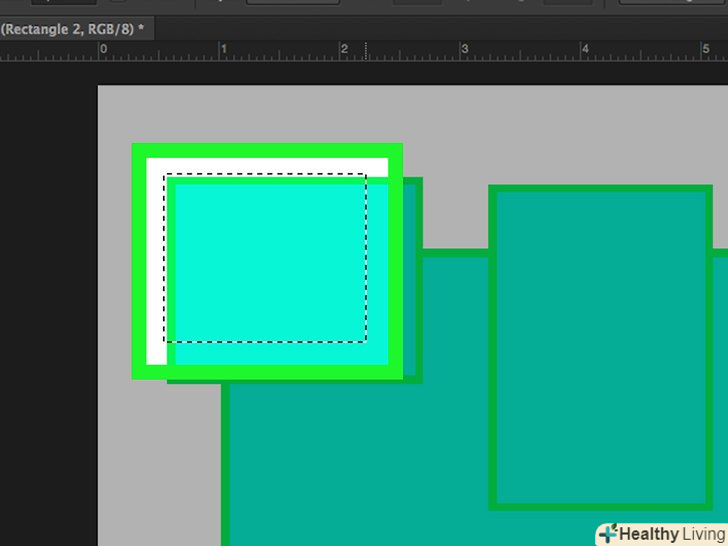Click the 3 mark on horizontal ruler
The image size is (728, 546).
pyautogui.click(x=464, y=49)
